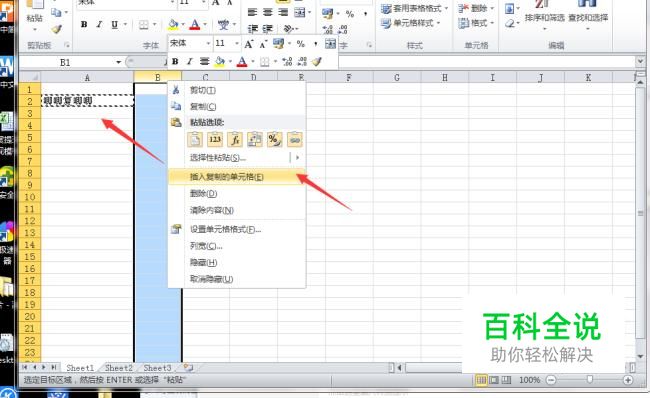Image resolution: width=650 pixels, height=398 pixels.
Task: Toggle Bold in the ribbon
Action: (x=84, y=25)
